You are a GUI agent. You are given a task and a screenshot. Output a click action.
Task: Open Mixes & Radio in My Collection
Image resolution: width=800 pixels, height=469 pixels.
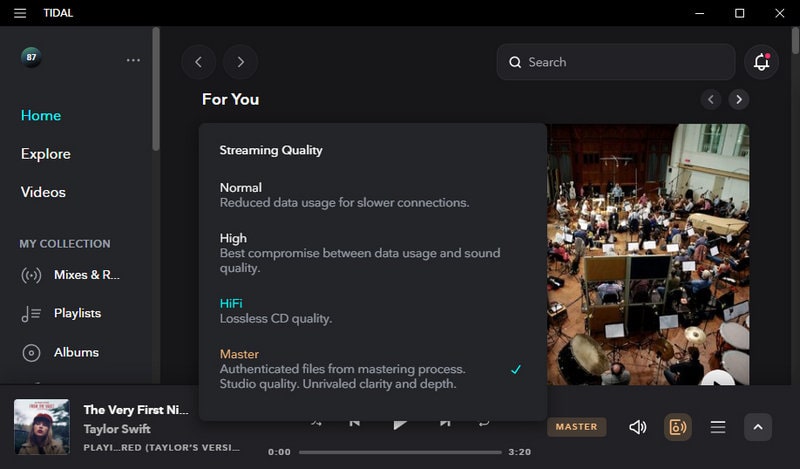point(87,275)
